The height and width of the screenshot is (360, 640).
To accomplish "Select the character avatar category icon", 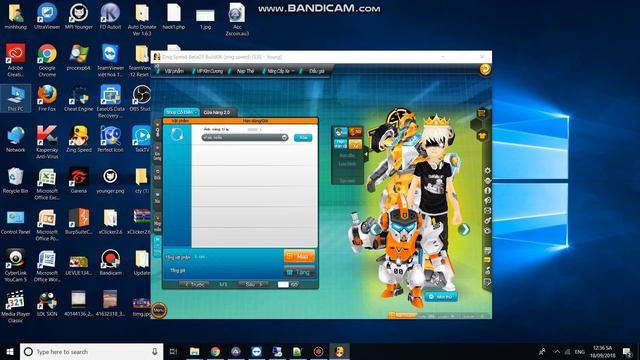I will [340, 132].
